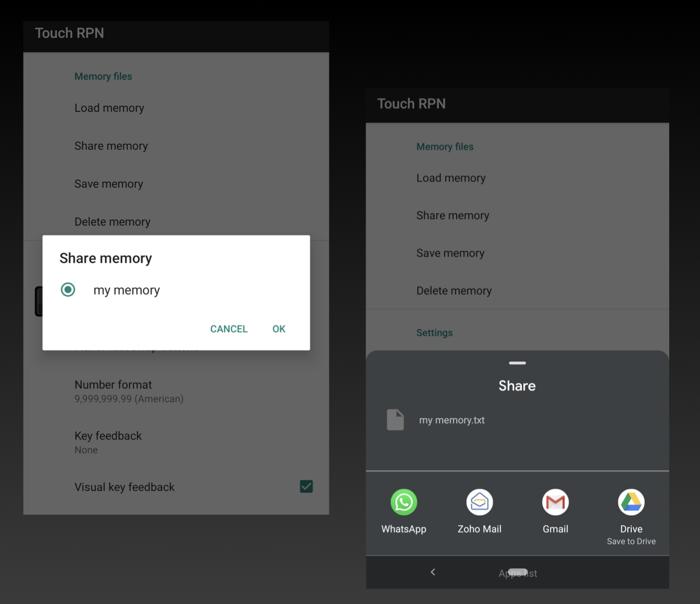Select the 'my memory' radio button
The image size is (700, 604).
68,290
